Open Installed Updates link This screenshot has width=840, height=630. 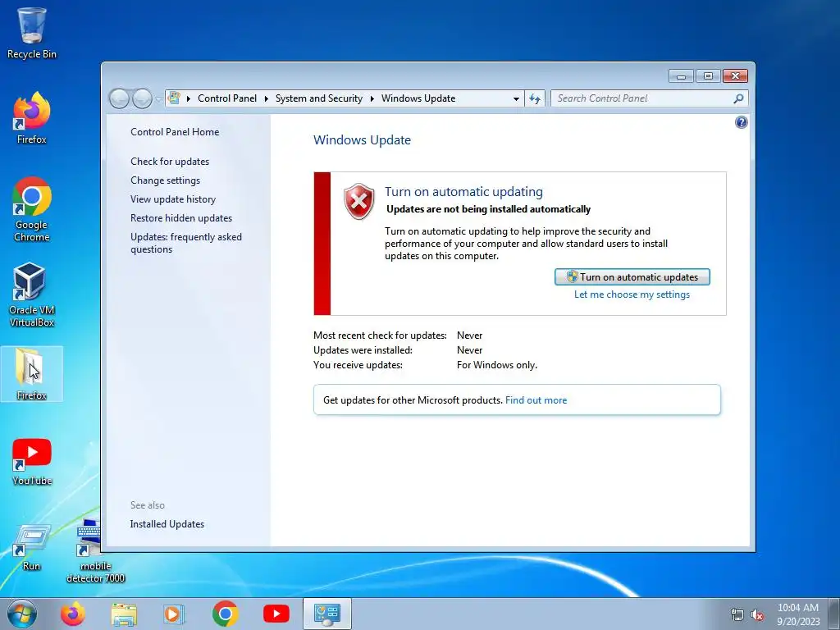[x=167, y=524]
